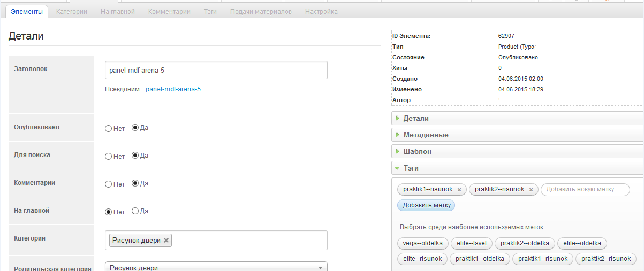This screenshot has height=271, width=644.
Task: Open the Комментарии tab
Action: (169, 11)
